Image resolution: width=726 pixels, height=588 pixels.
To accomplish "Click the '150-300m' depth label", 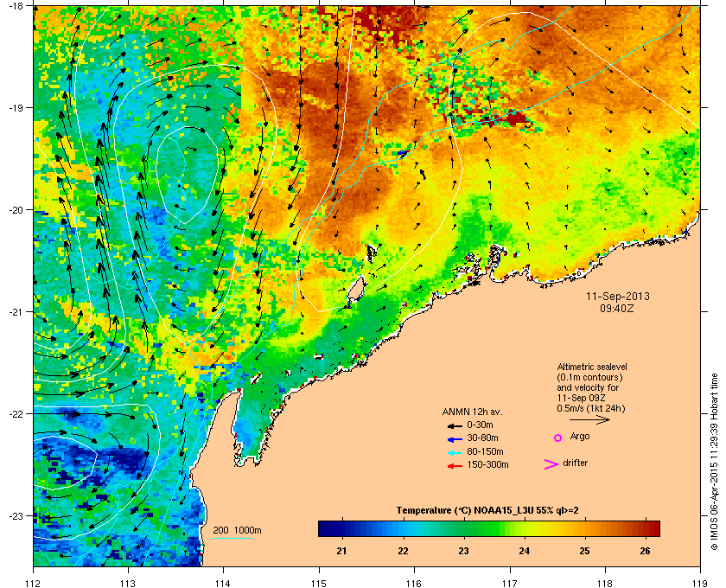I will pos(487,464).
